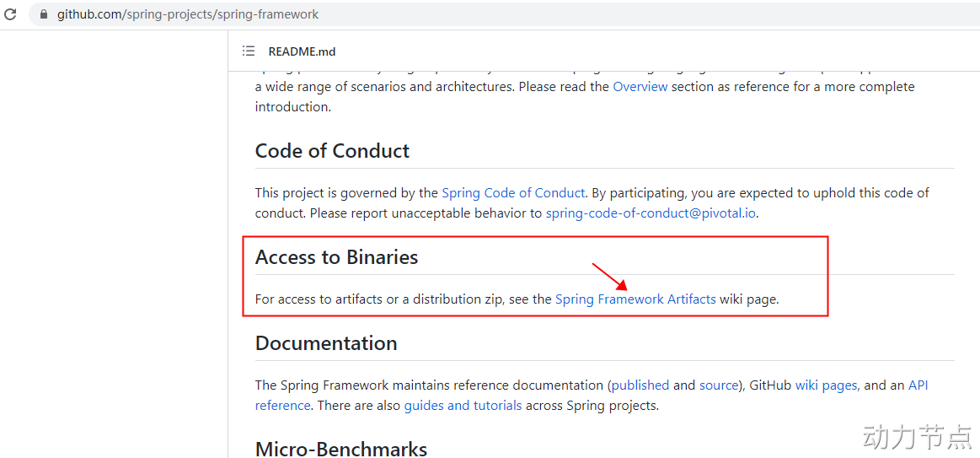Screen dimensions: 980x458
Task: Open the Overview section link
Action: coord(640,87)
